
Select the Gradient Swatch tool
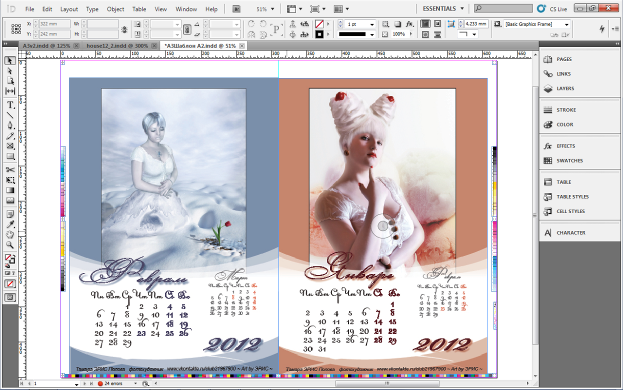10,190
